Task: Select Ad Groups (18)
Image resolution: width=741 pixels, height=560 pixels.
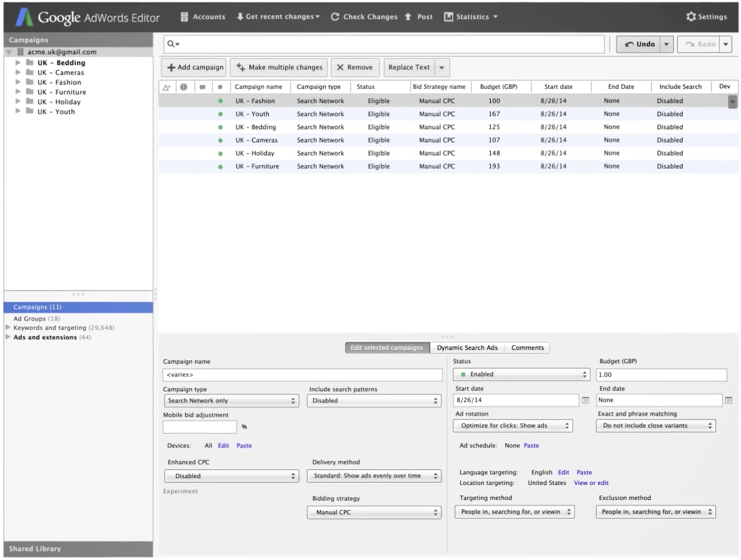Action: 36,319
